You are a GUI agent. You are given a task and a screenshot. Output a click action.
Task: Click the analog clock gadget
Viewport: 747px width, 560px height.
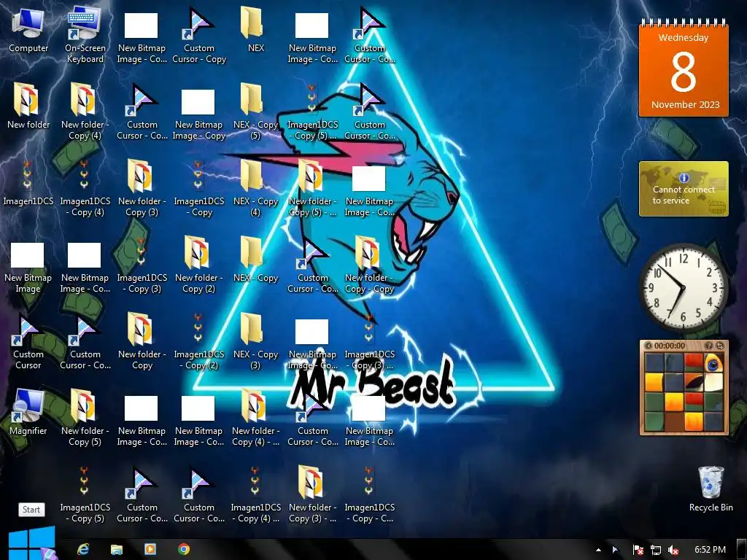(683, 287)
